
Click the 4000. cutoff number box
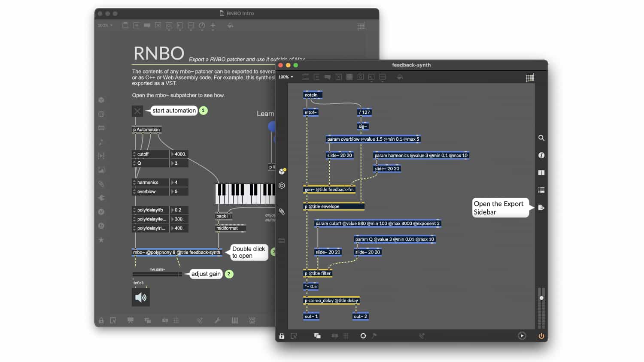coord(179,154)
